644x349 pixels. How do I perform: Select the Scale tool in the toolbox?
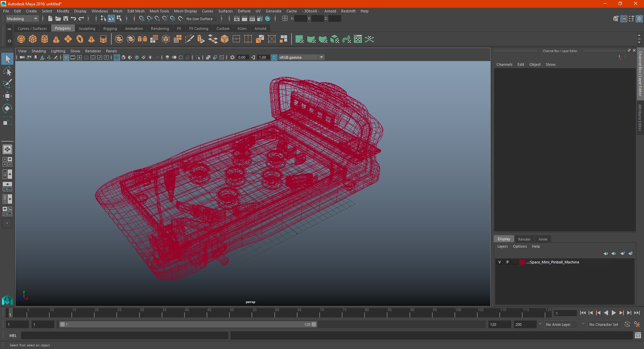tap(7, 121)
